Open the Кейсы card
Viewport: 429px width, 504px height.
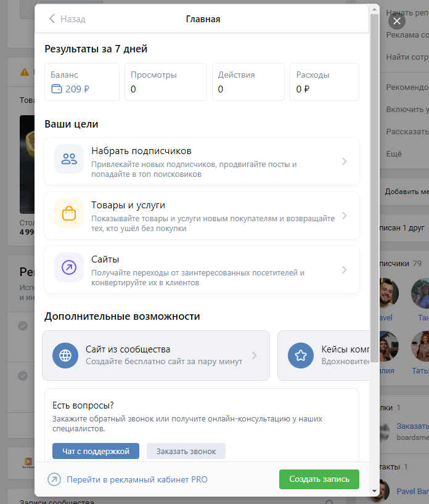324,356
